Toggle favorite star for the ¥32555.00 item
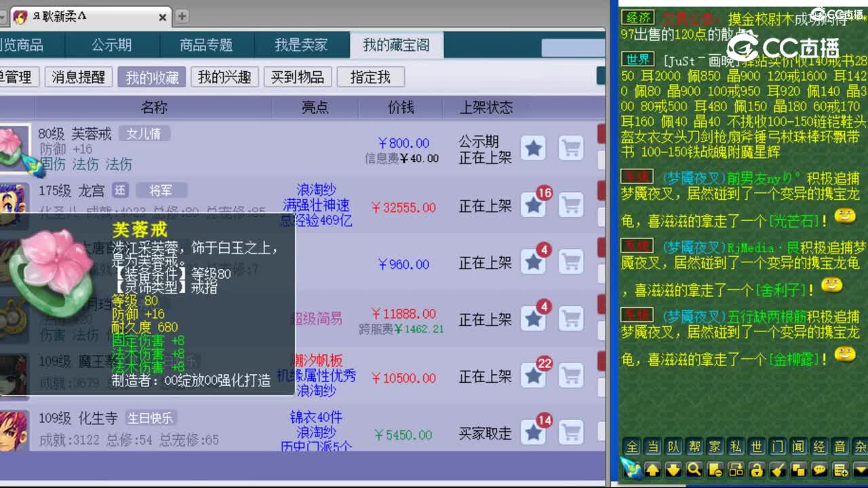Screen dimensions: 868x488 click(x=534, y=205)
